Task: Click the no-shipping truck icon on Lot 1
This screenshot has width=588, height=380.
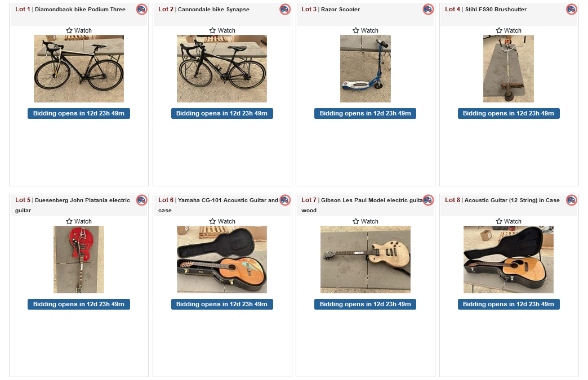Action: click(x=141, y=10)
